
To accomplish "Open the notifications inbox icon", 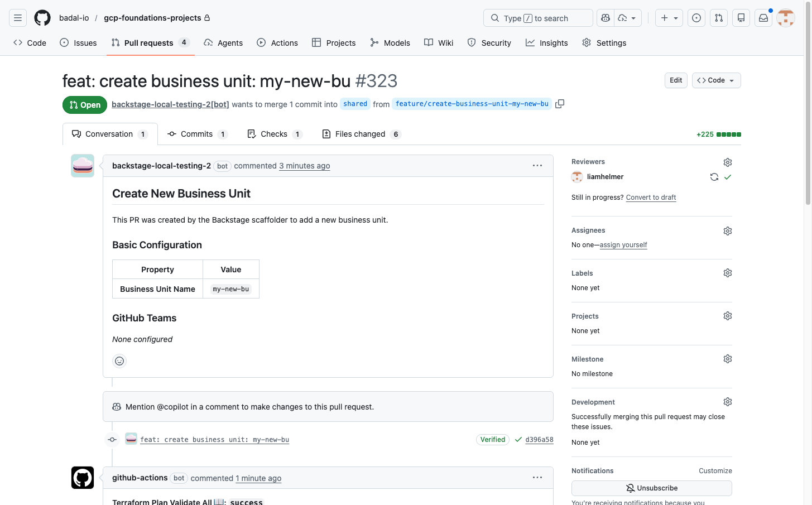I will coord(763,18).
